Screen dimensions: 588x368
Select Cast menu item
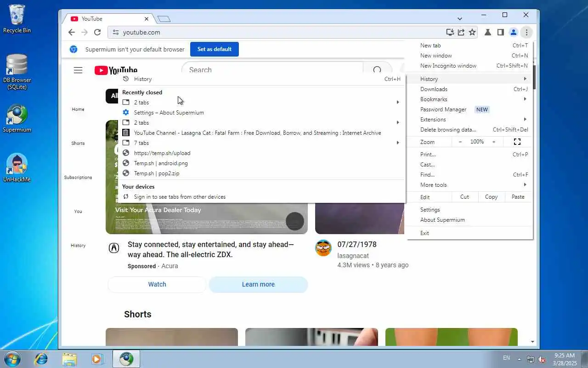[x=469, y=164]
